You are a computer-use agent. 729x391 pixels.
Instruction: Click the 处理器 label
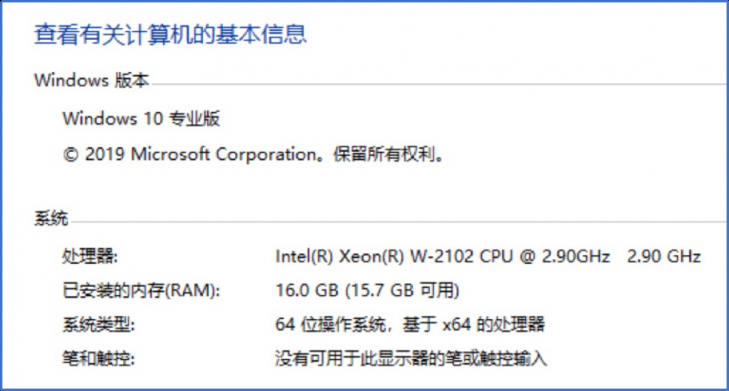click(x=90, y=256)
